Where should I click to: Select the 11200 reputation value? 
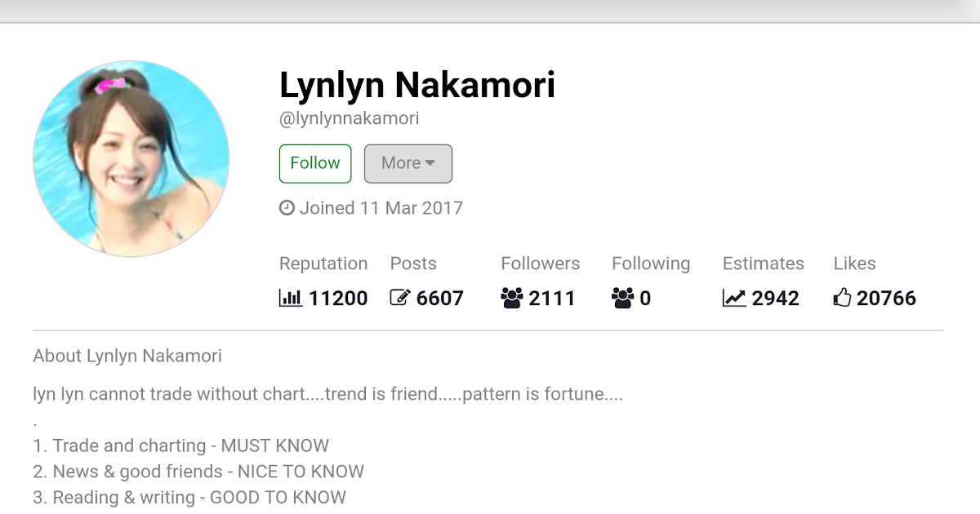coord(338,299)
